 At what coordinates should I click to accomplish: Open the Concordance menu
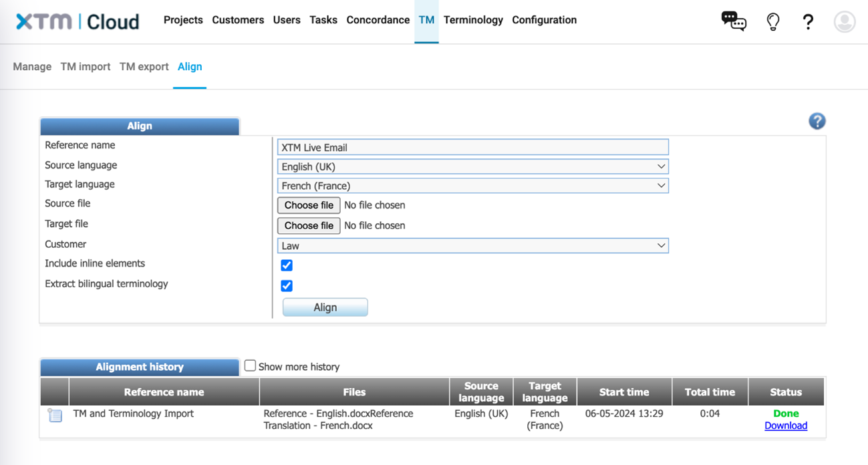point(378,20)
